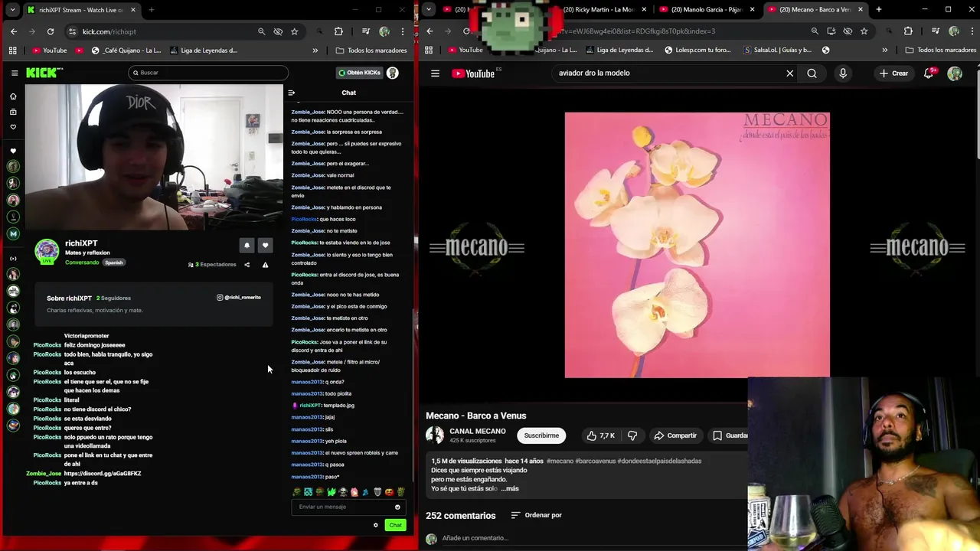Open Kick user profile avatar menu
Image resolution: width=980 pixels, height=551 pixels.
pyautogui.click(x=393, y=73)
